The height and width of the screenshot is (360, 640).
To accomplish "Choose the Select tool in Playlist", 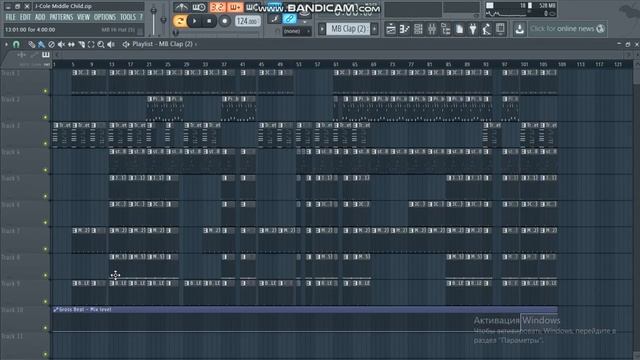I will [91, 44].
